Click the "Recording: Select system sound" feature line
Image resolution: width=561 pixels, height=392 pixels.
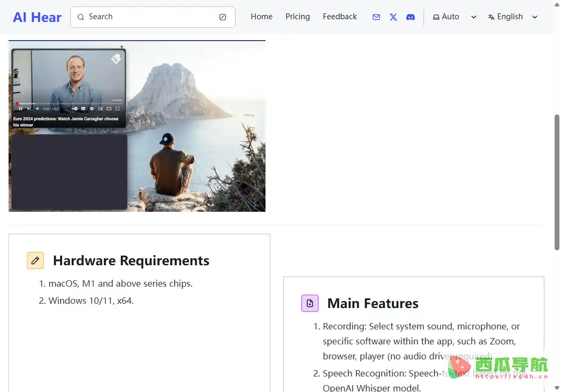[x=421, y=341]
